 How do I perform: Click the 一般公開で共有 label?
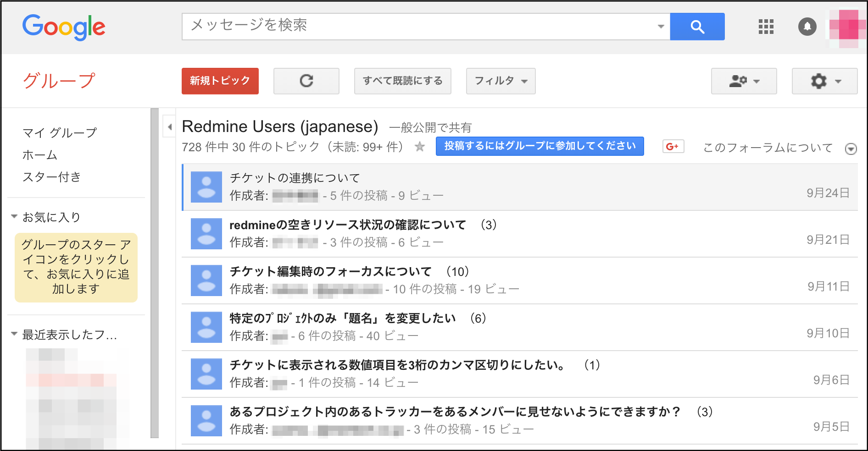430,127
